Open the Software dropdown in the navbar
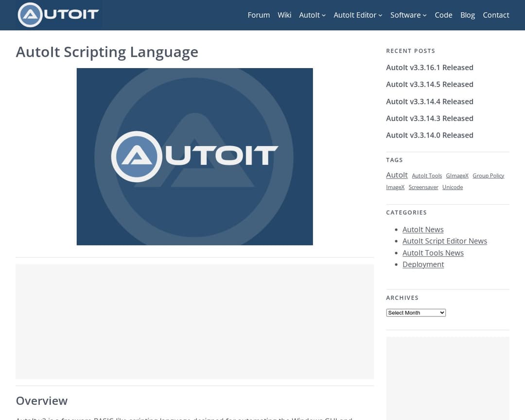This screenshot has height=420, width=525. click(408, 15)
